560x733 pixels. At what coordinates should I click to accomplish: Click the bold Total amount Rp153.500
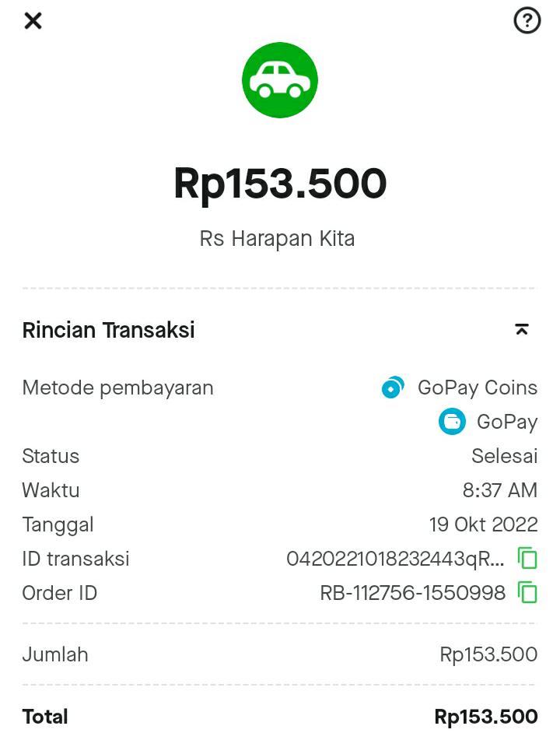tap(485, 717)
